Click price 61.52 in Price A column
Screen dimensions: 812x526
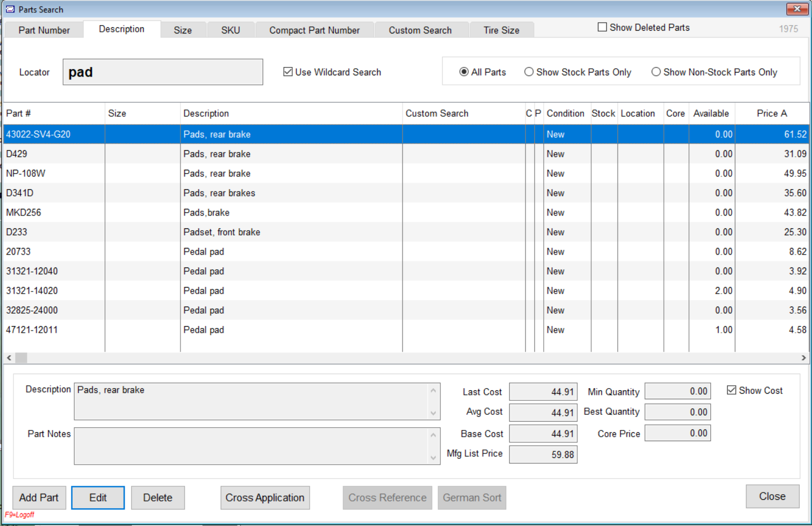(x=772, y=134)
